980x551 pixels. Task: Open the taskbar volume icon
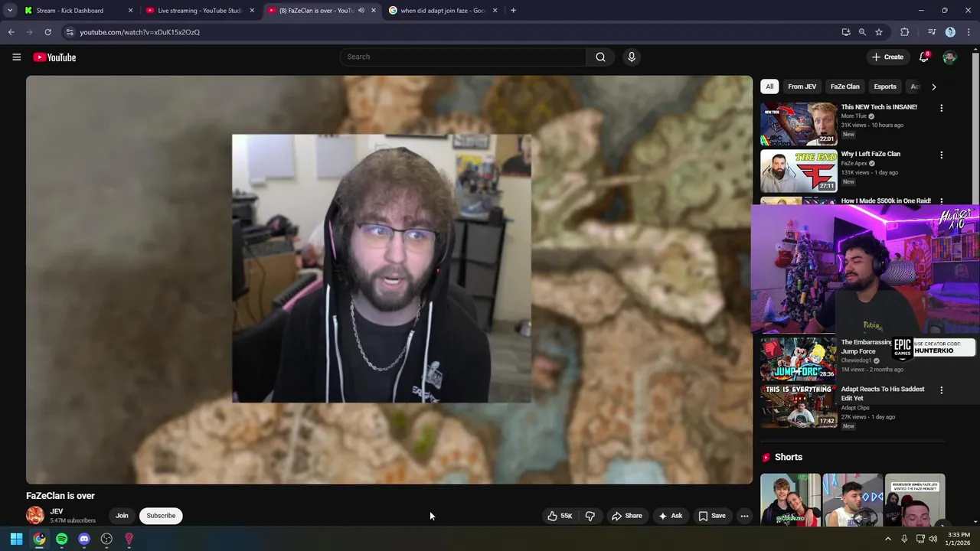click(x=933, y=539)
